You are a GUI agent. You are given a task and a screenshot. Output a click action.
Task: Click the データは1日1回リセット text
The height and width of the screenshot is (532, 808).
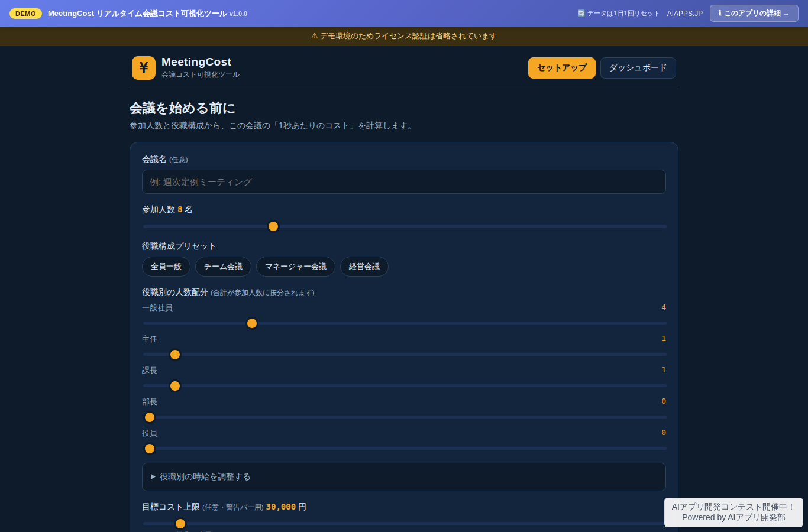coord(618,14)
